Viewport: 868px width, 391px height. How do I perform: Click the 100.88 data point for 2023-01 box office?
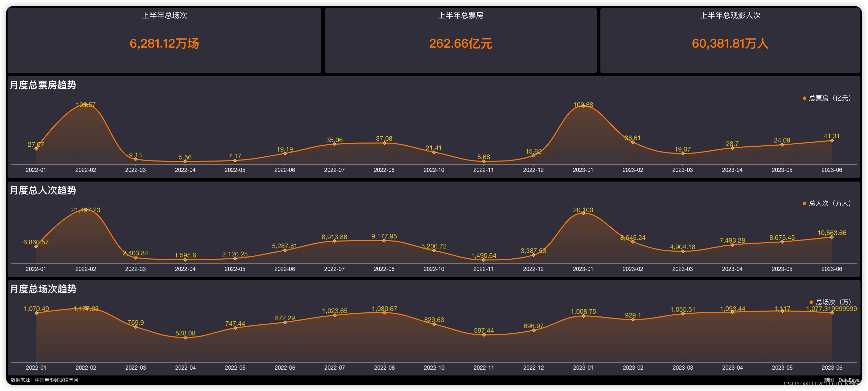click(x=583, y=106)
